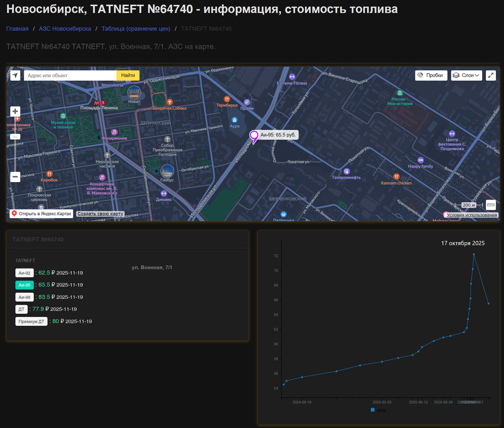Image resolution: width=504 pixels, height=428 pixels.
Task: Select the Аи-98 fuel badge
Action: click(24, 297)
